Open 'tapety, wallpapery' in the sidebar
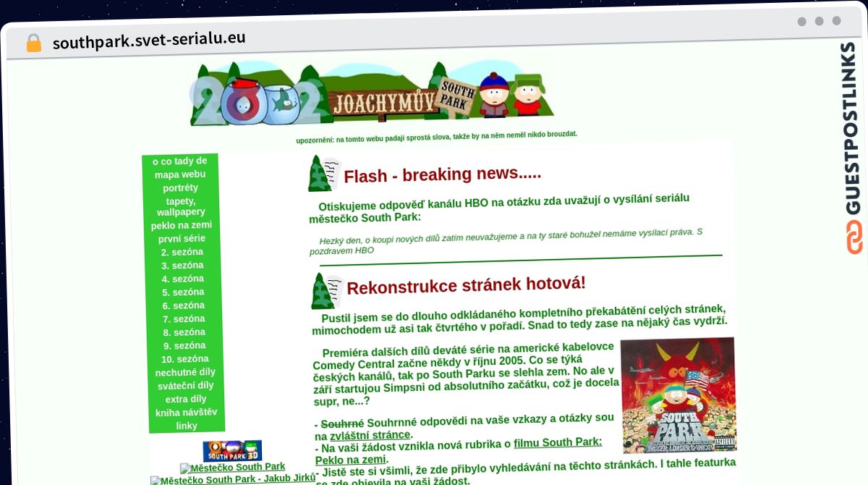The image size is (868, 485). click(x=181, y=206)
